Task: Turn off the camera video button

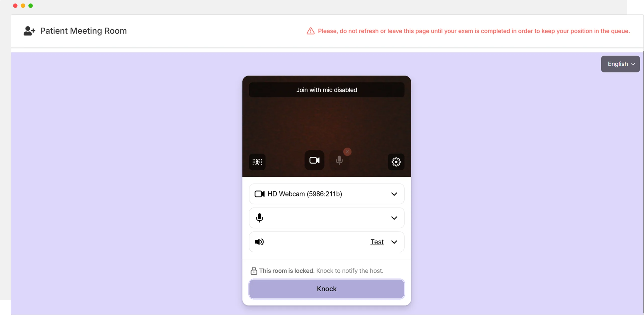Action: (x=314, y=160)
